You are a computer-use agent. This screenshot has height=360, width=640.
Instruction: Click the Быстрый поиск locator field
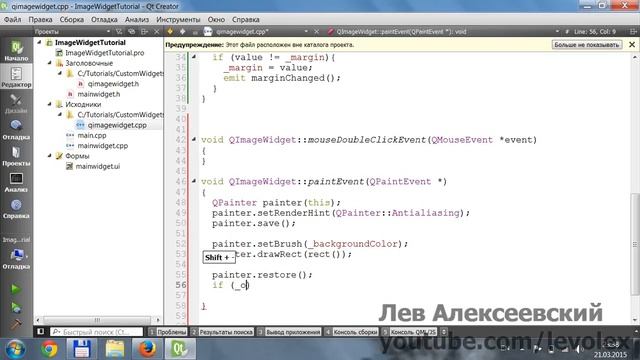click(96, 332)
